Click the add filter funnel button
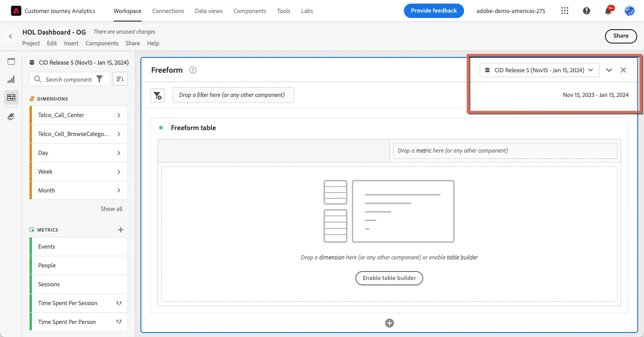Image resolution: width=644 pixels, height=337 pixels. [158, 95]
